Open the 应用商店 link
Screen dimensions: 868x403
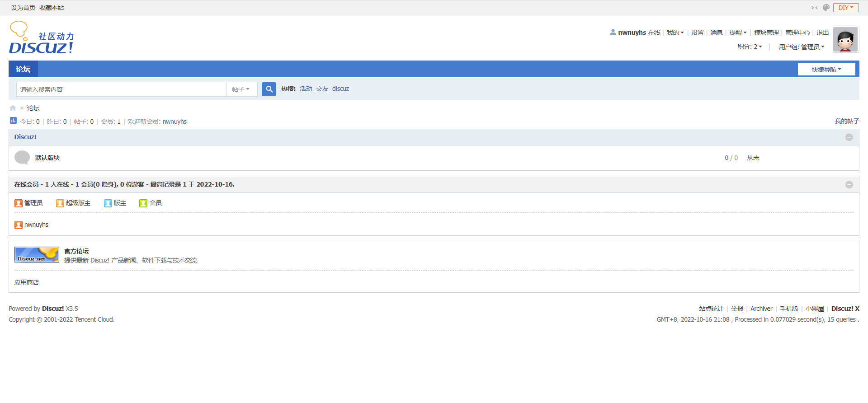click(27, 282)
